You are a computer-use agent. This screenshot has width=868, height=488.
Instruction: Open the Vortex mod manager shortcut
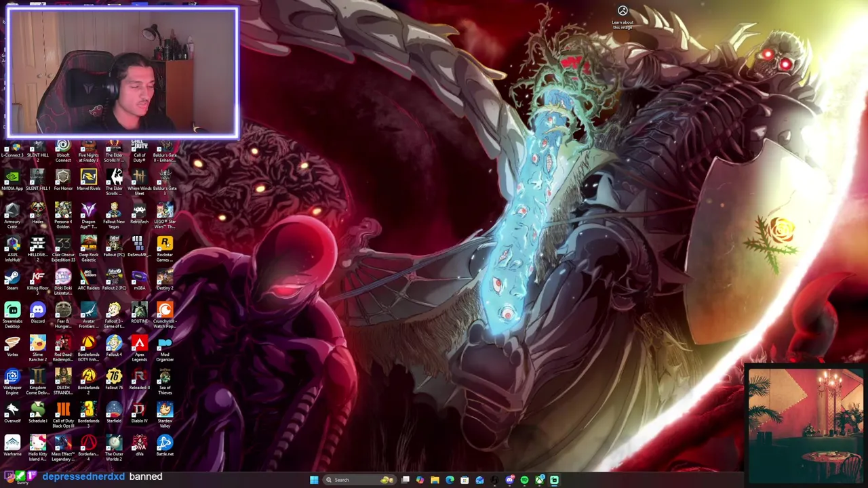coord(12,347)
